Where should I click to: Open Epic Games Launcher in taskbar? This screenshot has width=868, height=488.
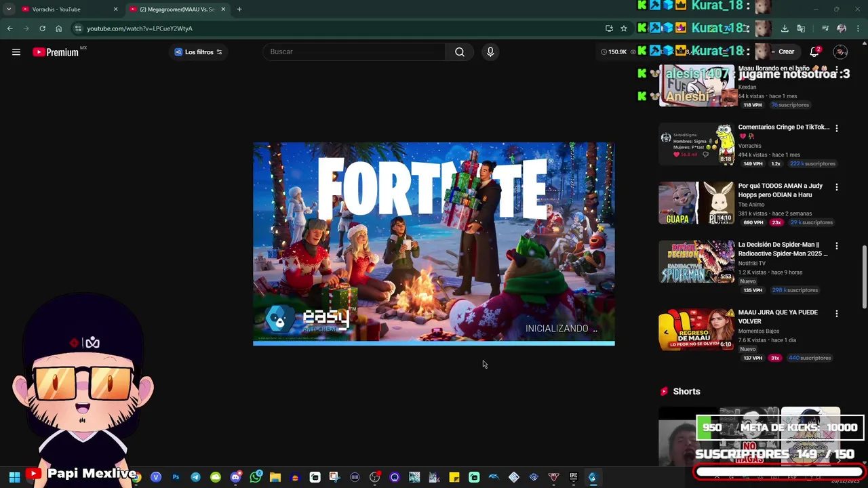tap(574, 477)
